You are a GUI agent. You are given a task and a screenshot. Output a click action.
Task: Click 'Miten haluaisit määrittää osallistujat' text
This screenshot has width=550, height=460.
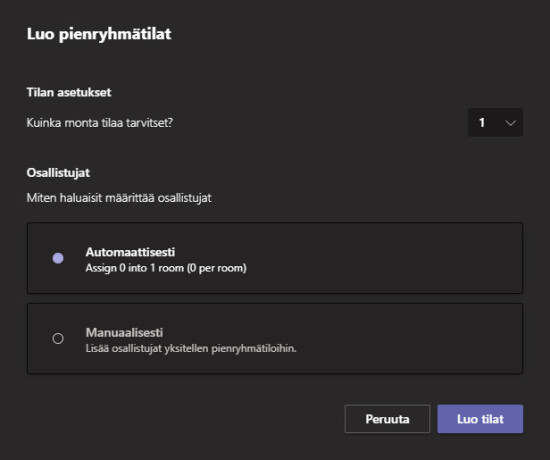pos(119,198)
